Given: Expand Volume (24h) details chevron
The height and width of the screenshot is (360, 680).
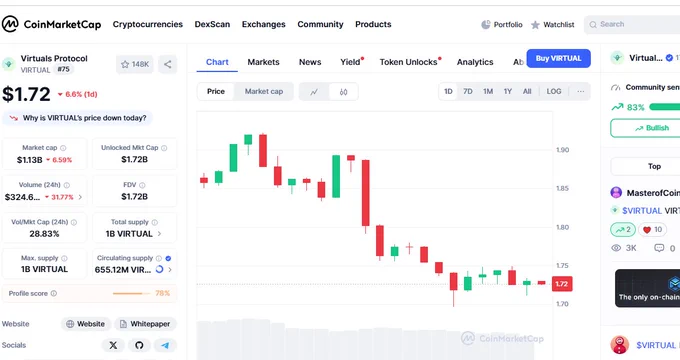Looking at the screenshot, I should pos(80,197).
